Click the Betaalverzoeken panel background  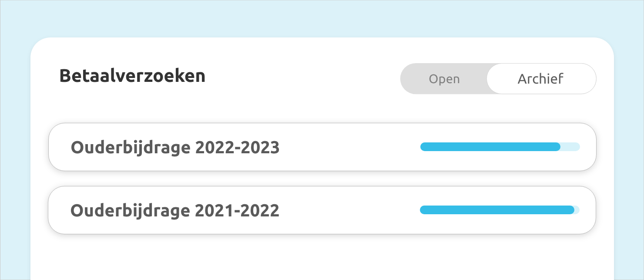(x=322, y=257)
